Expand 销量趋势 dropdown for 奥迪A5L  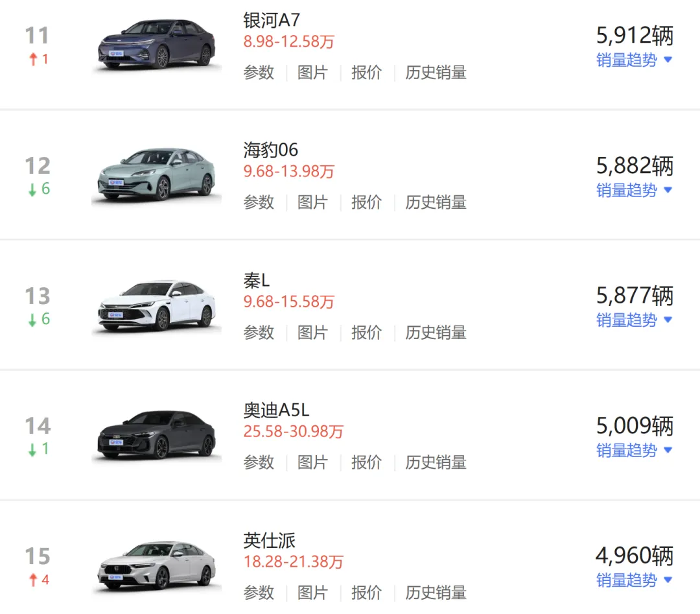click(634, 450)
